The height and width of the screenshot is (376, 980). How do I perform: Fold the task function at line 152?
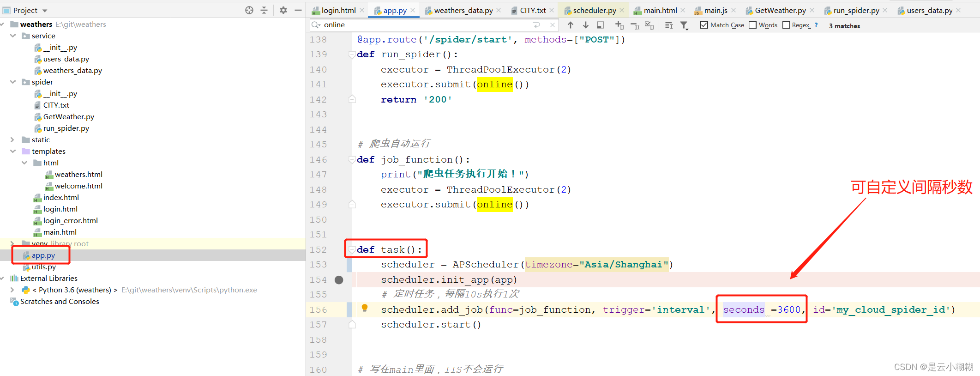(352, 250)
